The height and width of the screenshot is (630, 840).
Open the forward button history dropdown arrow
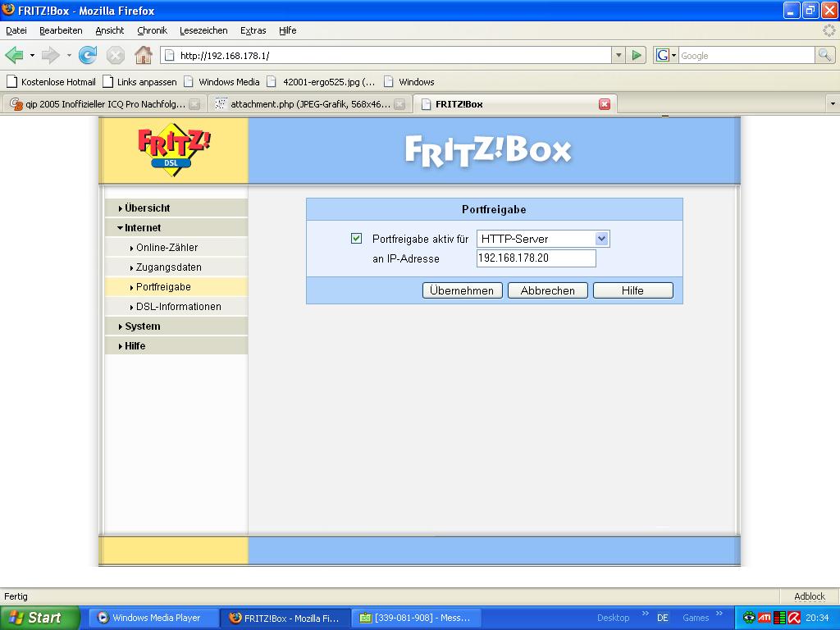click(x=69, y=55)
